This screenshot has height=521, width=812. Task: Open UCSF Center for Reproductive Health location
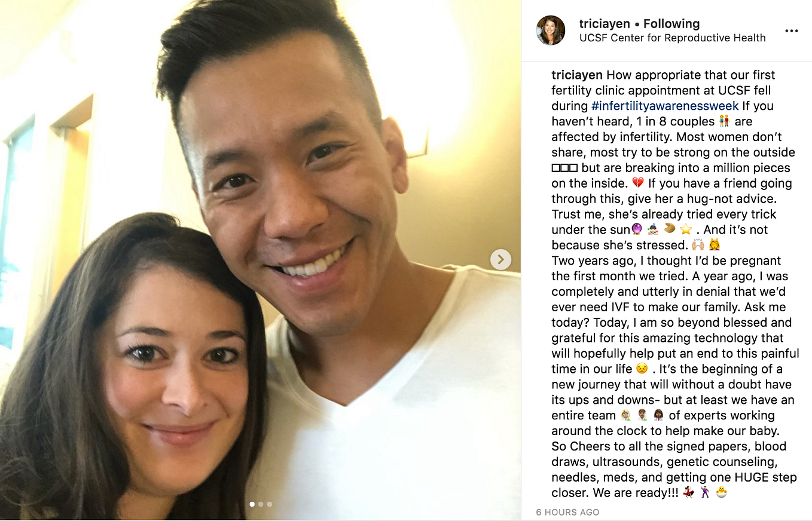673,38
